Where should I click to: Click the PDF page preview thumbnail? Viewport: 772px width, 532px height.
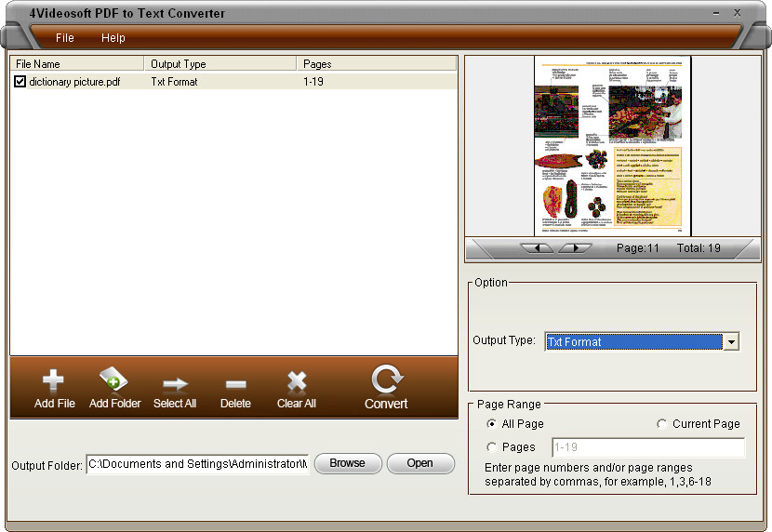pos(613,145)
